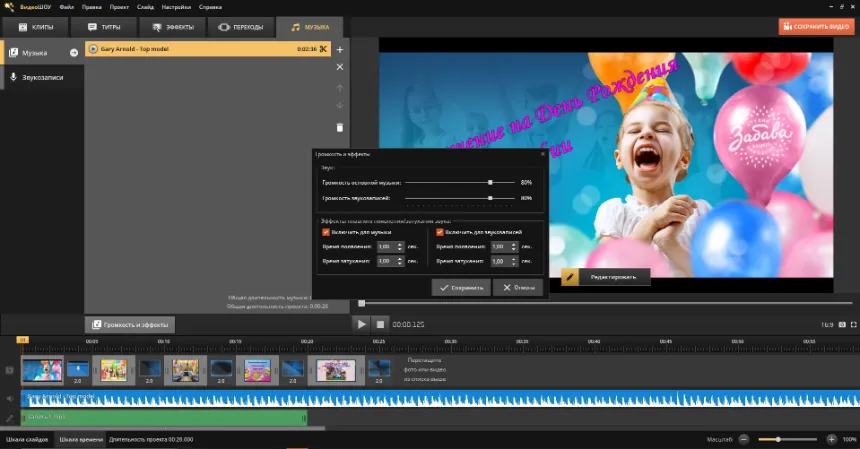This screenshot has height=449, width=860.
Task: Click the 'Сохранить видео' button
Action: click(x=816, y=27)
